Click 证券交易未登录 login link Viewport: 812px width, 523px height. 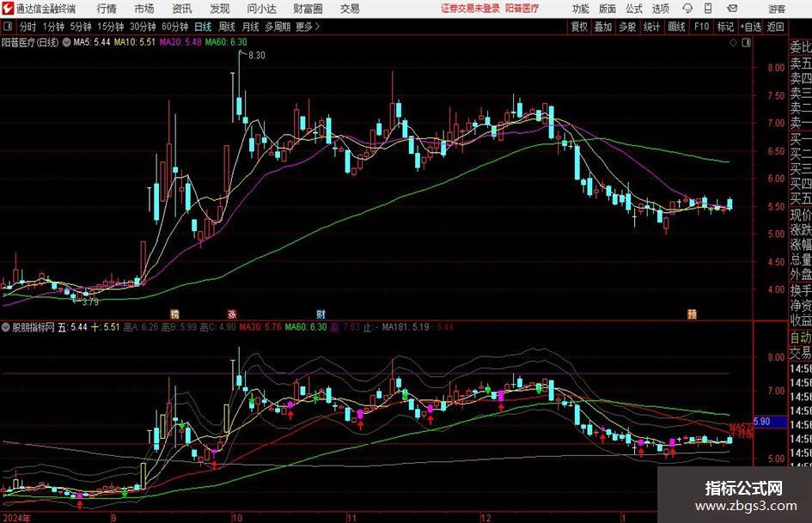pos(470,9)
